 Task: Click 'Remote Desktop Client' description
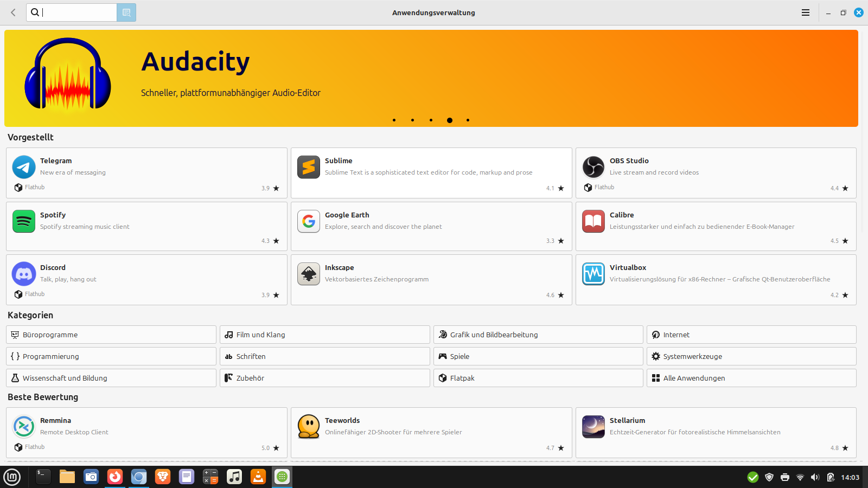74,432
